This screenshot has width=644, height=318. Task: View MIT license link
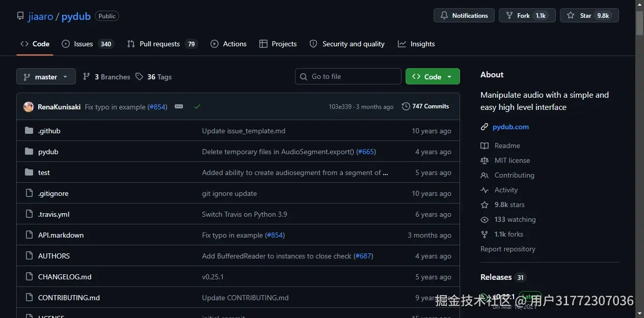(512, 160)
